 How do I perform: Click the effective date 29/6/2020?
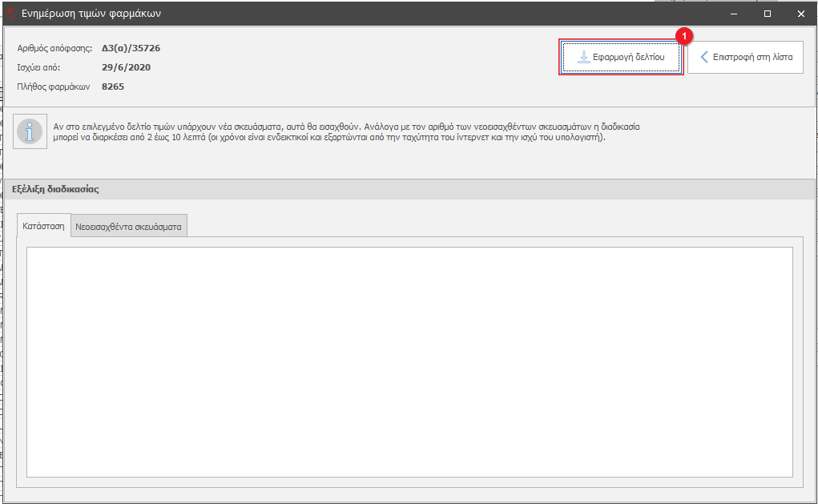click(126, 67)
